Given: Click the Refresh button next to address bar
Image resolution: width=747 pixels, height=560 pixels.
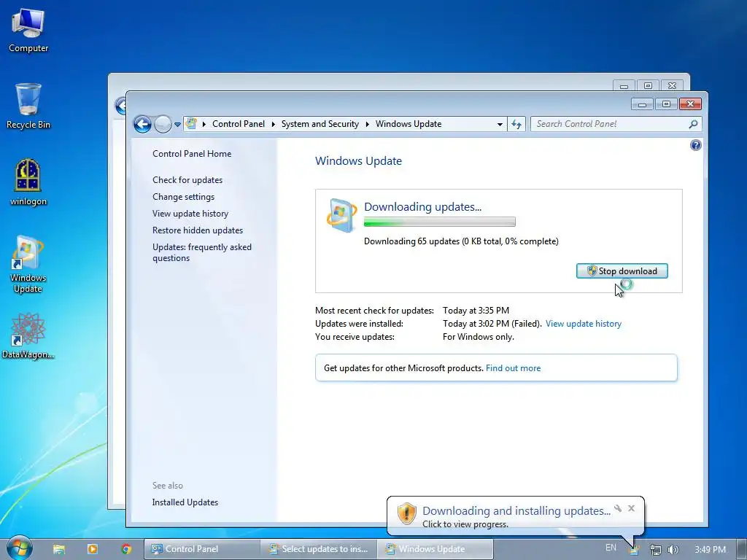Looking at the screenshot, I should pyautogui.click(x=516, y=124).
